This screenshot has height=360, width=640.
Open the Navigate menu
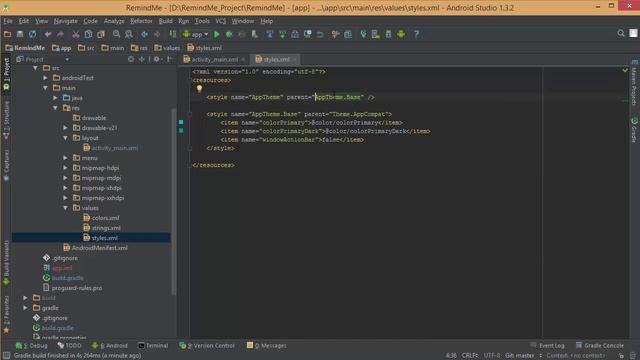(x=65, y=21)
